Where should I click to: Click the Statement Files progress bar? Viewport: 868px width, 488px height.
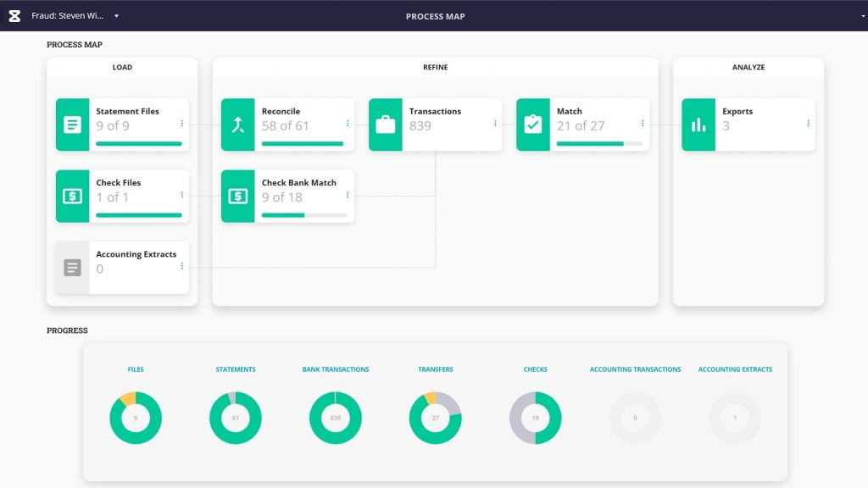coord(139,144)
